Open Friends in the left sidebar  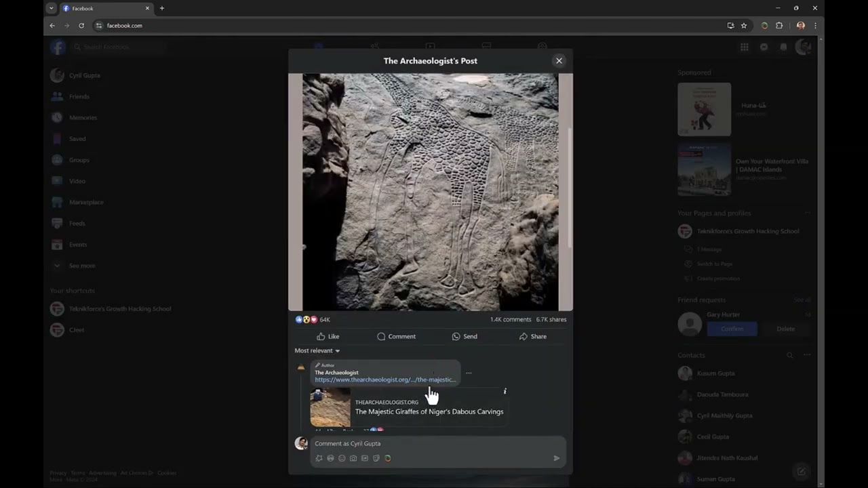[x=69, y=96]
